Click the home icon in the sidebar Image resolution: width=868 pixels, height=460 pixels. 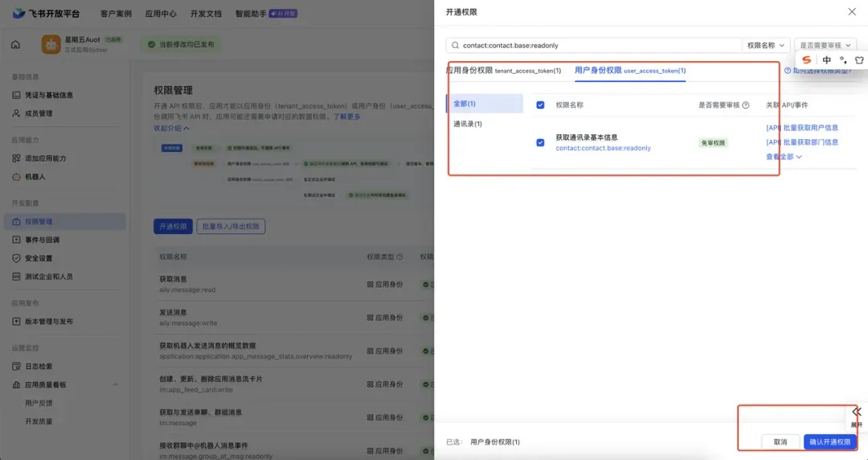[15, 44]
